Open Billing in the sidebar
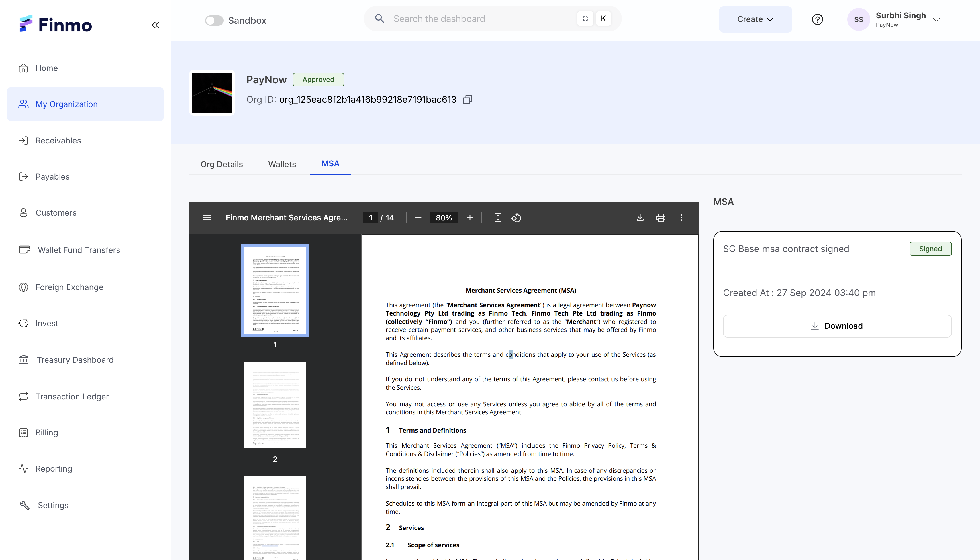This screenshot has height=560, width=980. click(x=85, y=433)
